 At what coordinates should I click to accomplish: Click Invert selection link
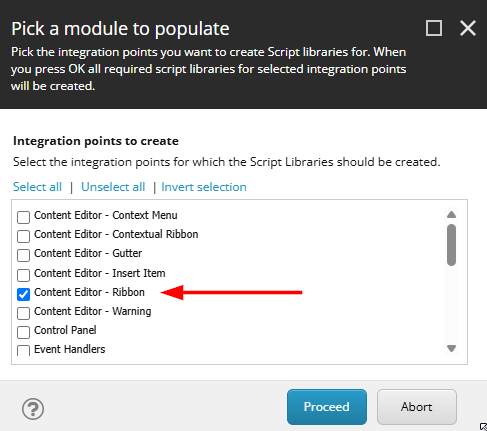[204, 187]
